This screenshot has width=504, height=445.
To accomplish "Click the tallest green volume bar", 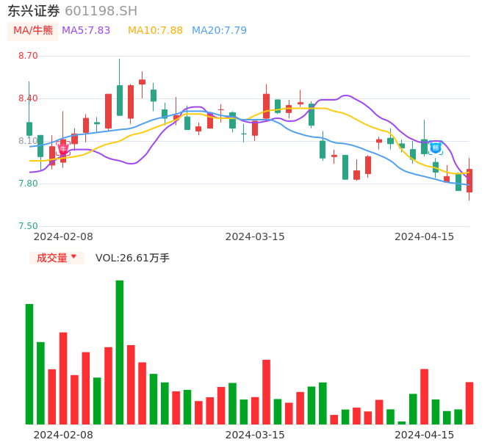I will 120,352.
